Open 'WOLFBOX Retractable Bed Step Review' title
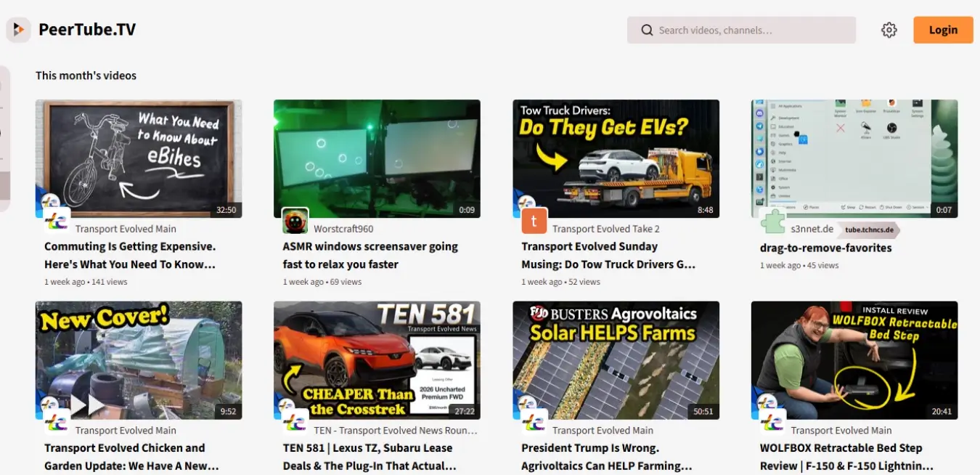 click(x=846, y=457)
